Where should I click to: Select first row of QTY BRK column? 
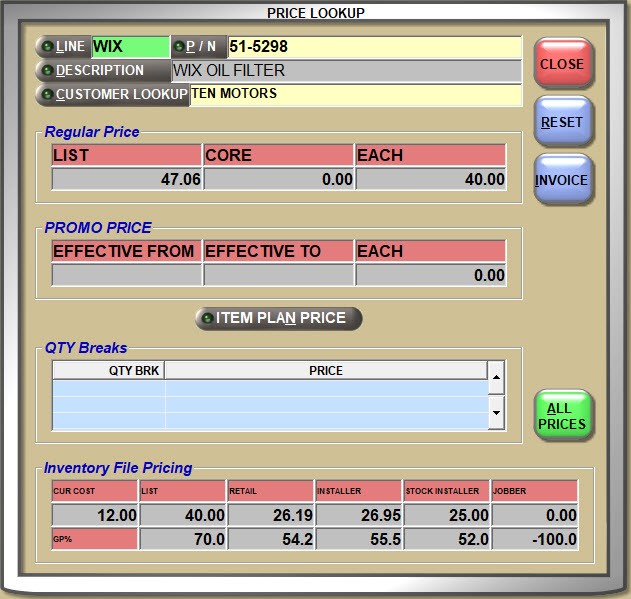pyautogui.click(x=109, y=389)
